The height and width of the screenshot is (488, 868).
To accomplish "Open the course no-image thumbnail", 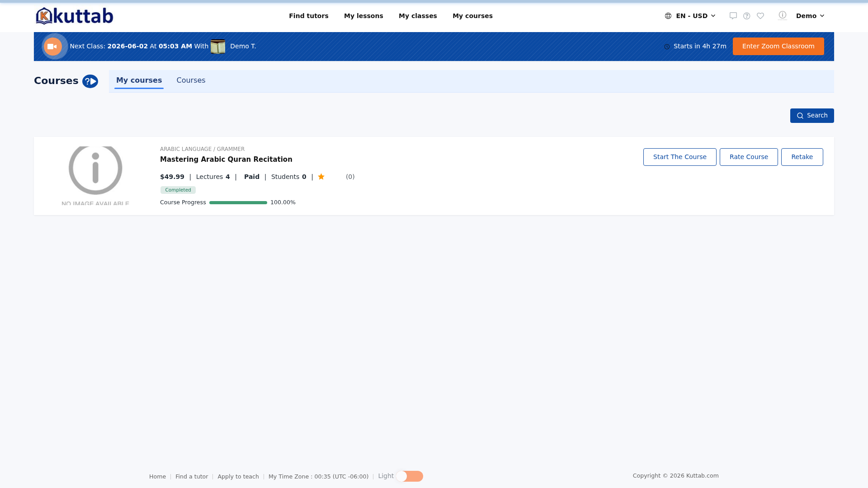I will click(x=95, y=176).
